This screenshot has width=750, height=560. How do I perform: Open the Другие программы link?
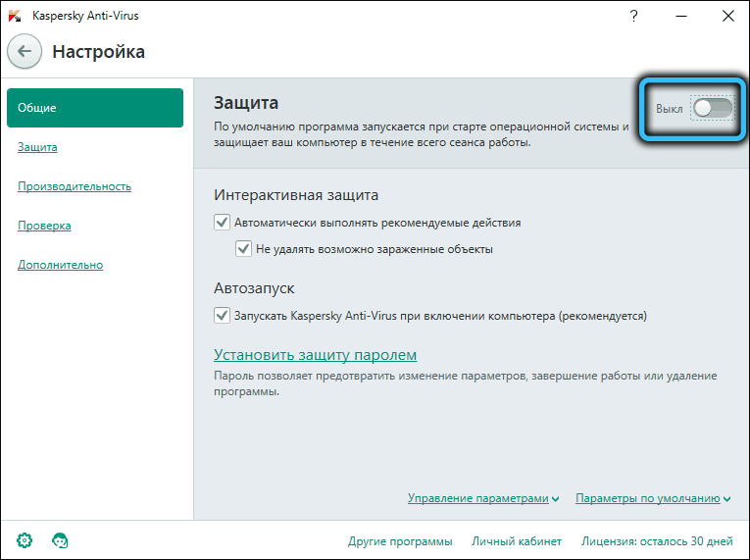coord(400,541)
